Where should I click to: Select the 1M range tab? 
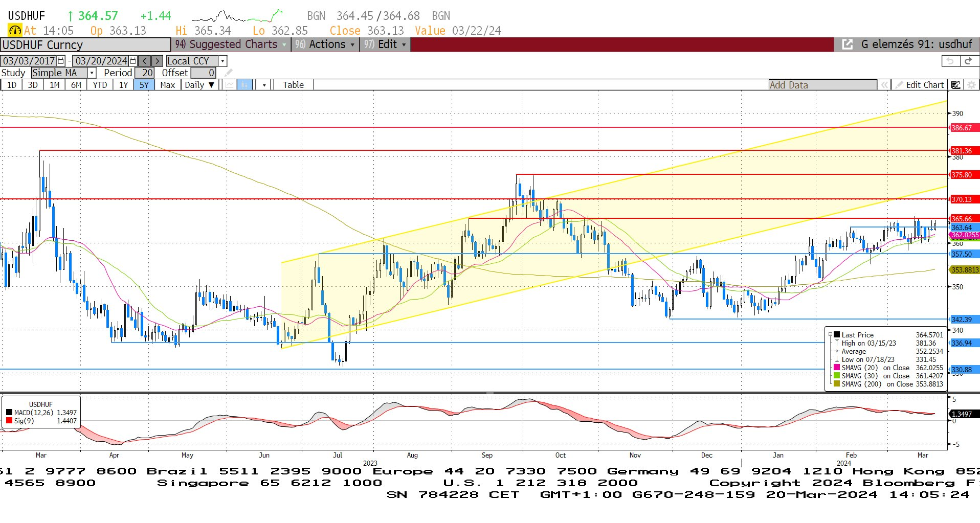pos(54,85)
